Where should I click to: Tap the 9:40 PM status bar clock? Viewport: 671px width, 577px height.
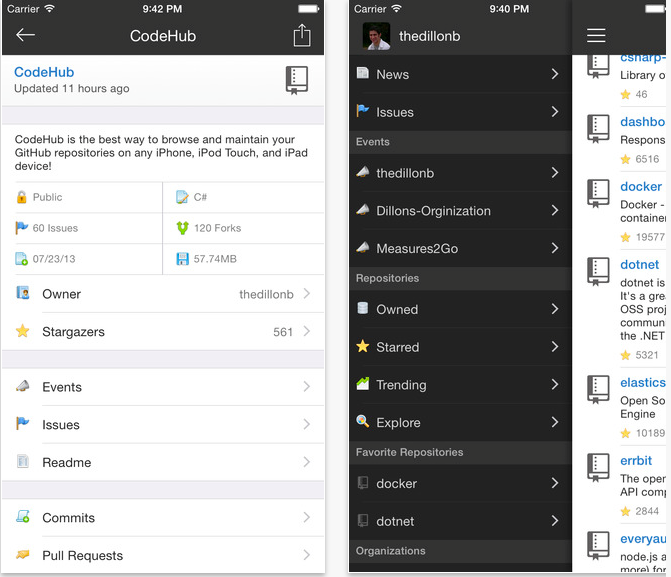[x=509, y=9]
